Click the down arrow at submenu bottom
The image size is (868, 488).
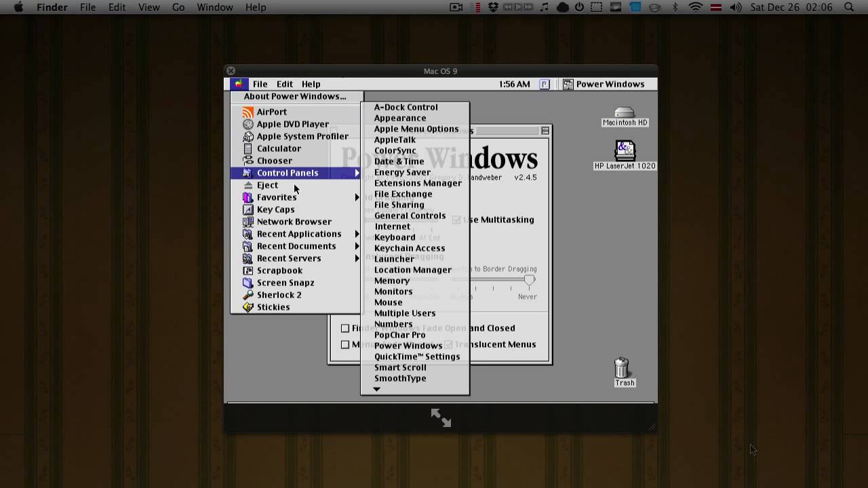pos(377,389)
